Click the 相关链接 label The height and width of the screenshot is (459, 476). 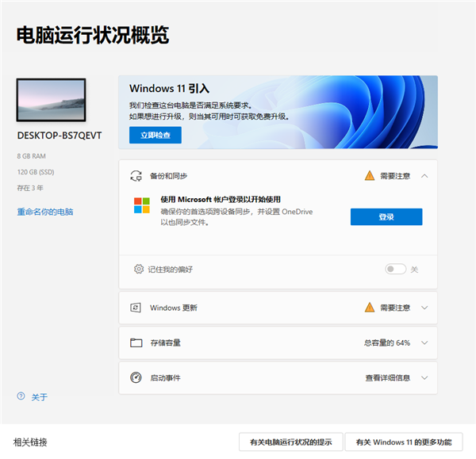tap(30, 442)
